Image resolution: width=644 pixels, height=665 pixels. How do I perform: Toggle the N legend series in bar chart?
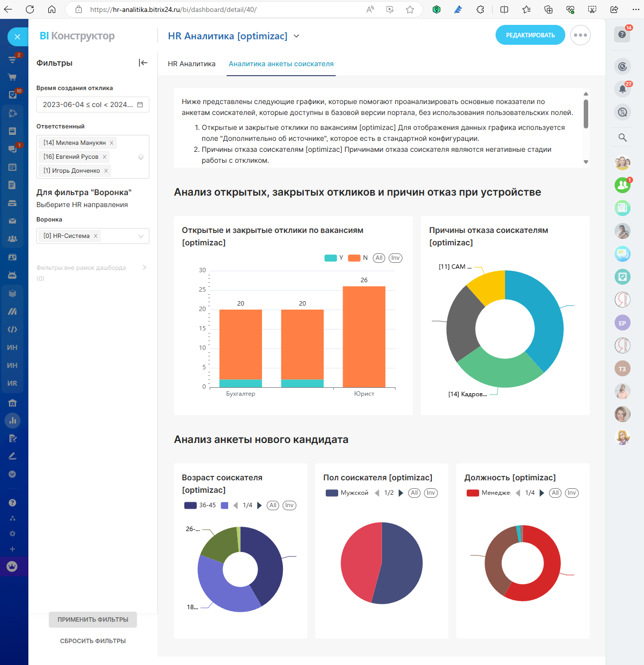point(358,258)
